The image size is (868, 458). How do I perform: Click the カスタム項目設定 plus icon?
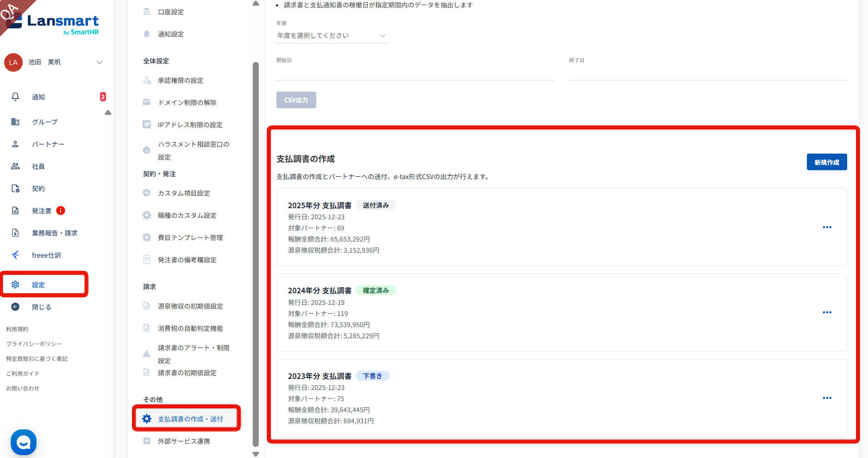click(x=147, y=193)
